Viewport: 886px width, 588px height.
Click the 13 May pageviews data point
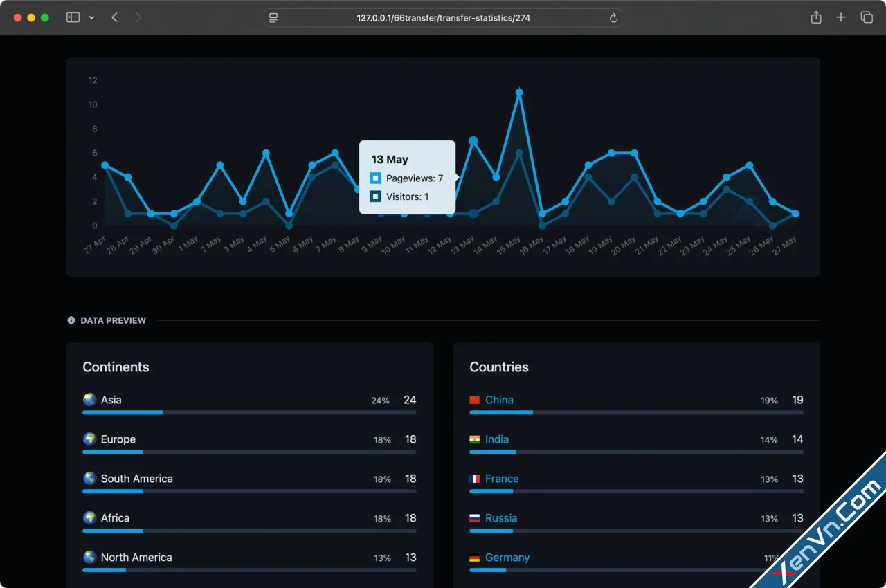tap(473, 141)
